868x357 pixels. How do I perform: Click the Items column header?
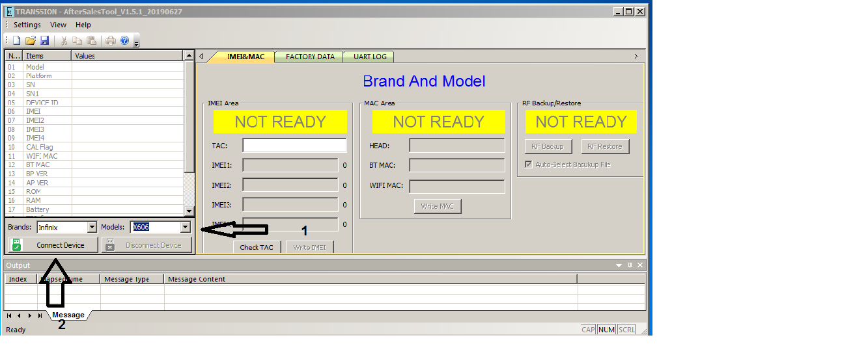click(x=48, y=56)
